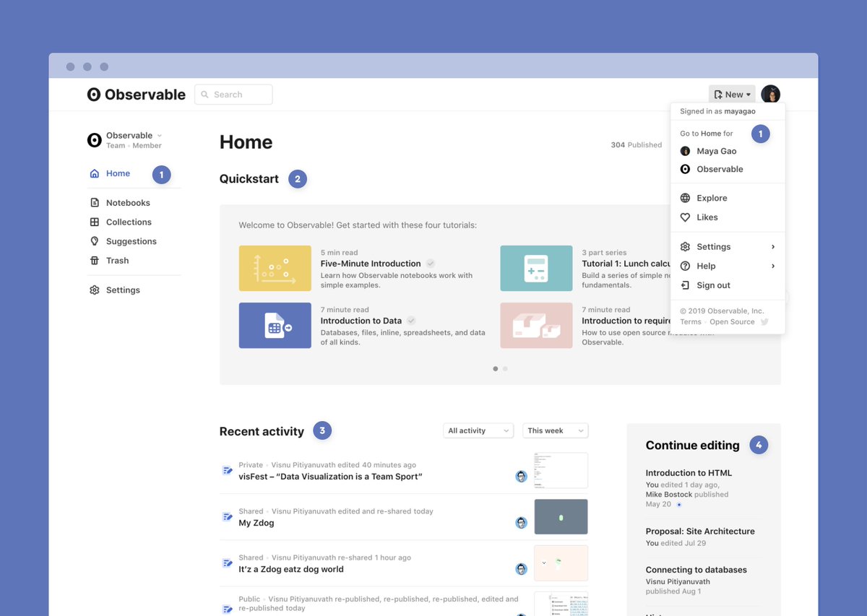The width and height of the screenshot is (867, 616).
Task: Expand the Help submenu arrow
Action: (x=773, y=266)
